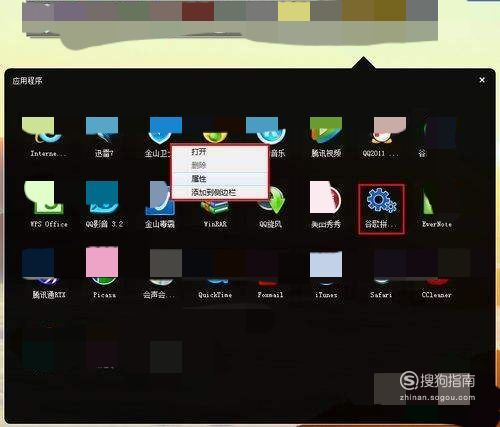Open the 金山毒霸 antivirus icon
This screenshot has width=500, height=427.
tap(159, 199)
